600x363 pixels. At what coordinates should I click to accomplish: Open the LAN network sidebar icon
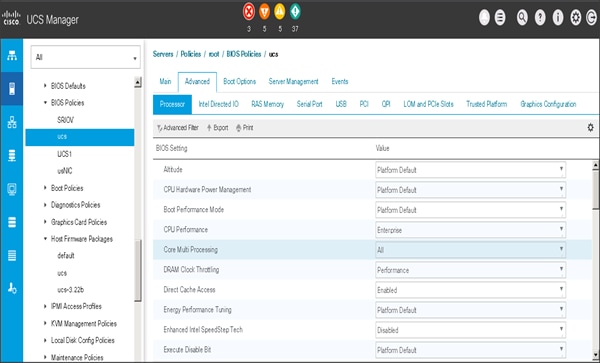(12, 122)
